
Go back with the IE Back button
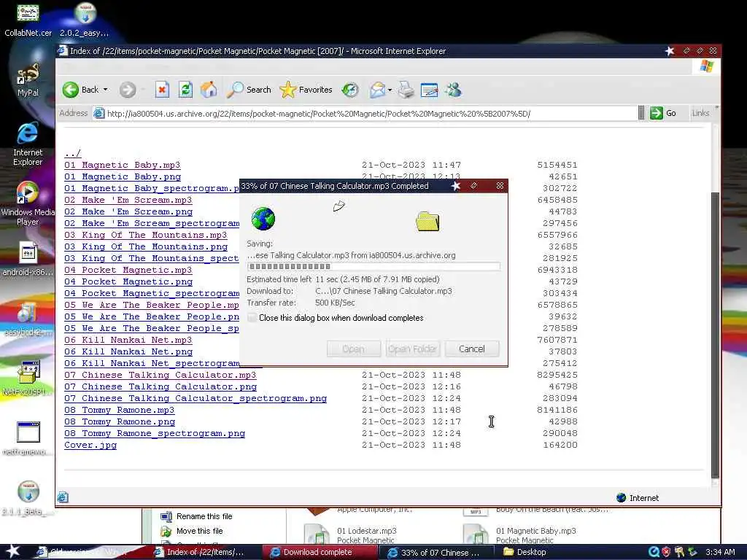click(81, 90)
